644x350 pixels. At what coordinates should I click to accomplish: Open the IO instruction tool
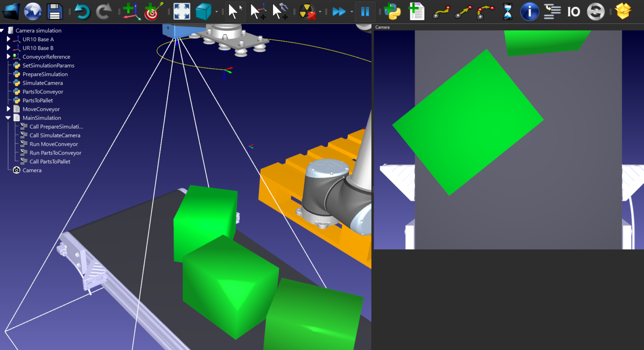(574, 11)
